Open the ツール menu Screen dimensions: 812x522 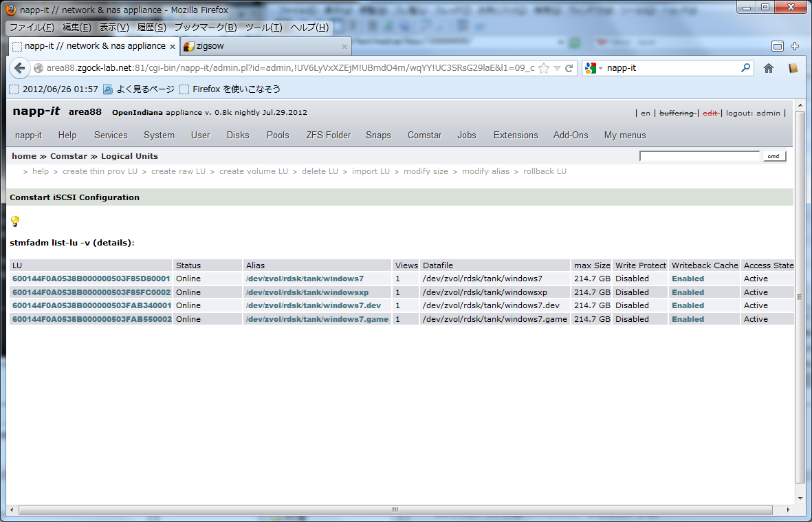(263, 28)
